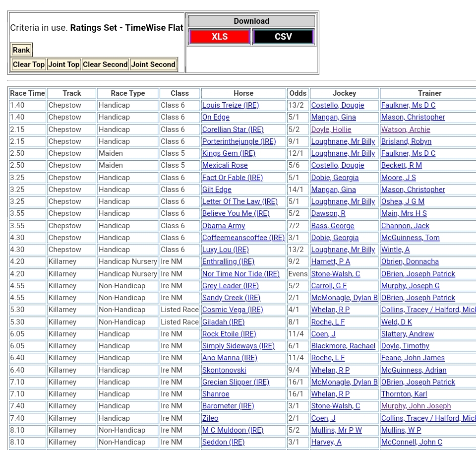The image size is (476, 450).
Task: Select the Clear Top filter
Action: (29, 64)
